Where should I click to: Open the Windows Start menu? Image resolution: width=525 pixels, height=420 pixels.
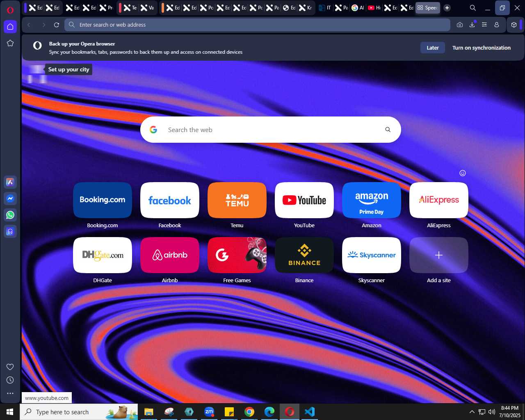pos(10,412)
